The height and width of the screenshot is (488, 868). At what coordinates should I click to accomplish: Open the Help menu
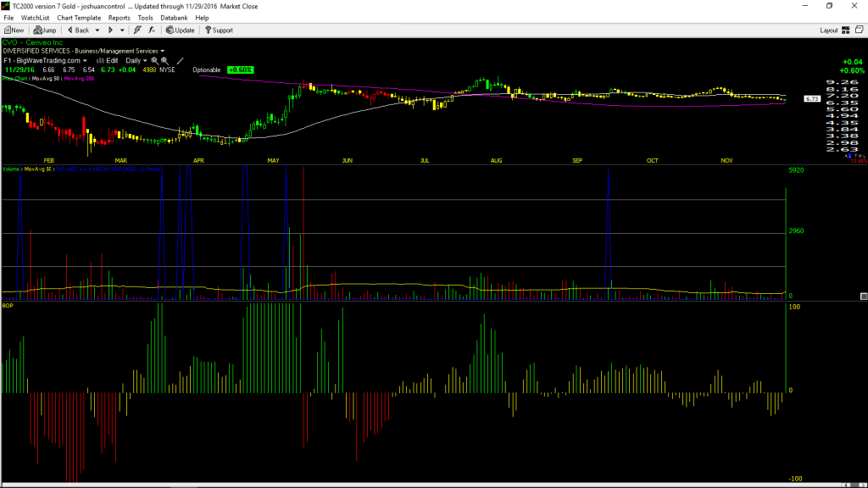(202, 18)
